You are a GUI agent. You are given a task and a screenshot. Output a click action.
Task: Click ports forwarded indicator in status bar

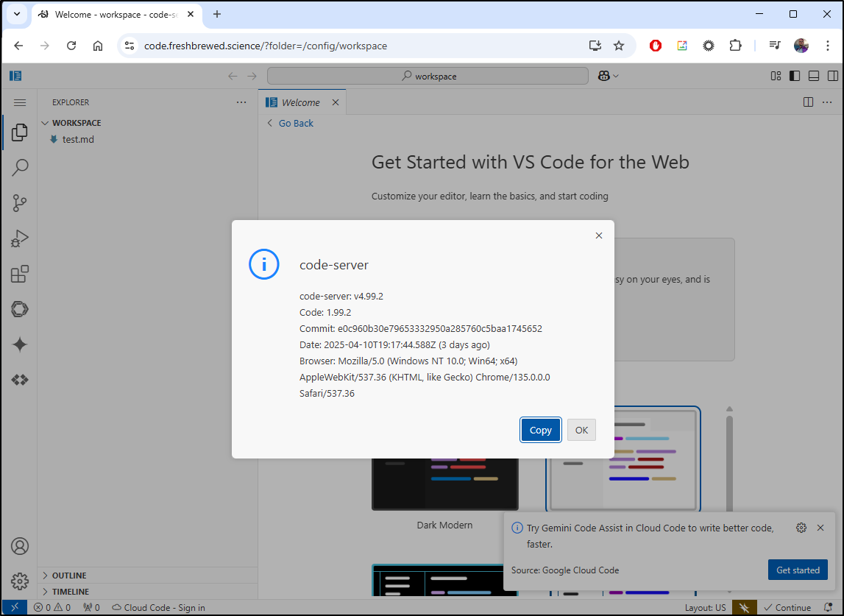click(x=91, y=607)
